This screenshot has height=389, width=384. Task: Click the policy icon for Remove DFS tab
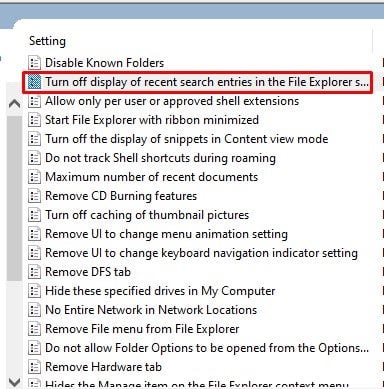coord(34,272)
